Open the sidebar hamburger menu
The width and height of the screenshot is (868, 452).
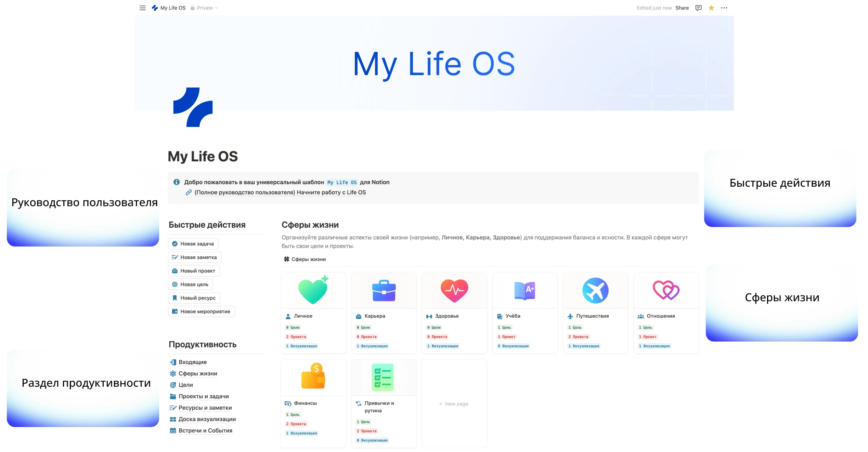[143, 8]
